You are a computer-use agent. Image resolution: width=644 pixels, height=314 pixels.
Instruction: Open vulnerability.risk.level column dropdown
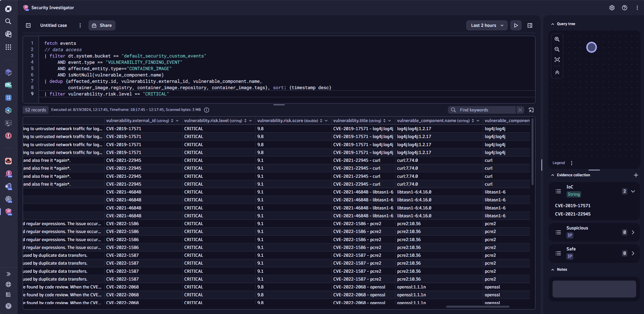[250, 121]
